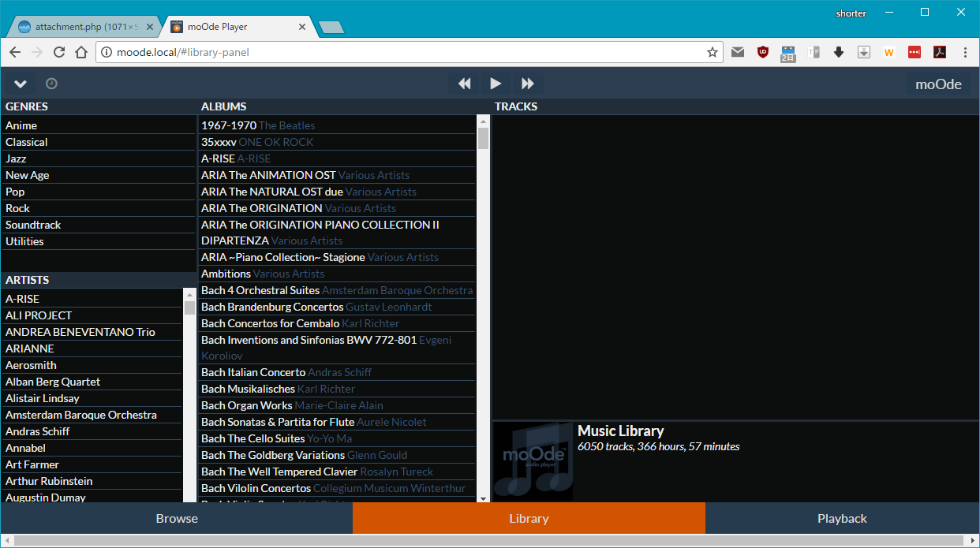Open the moOde main menu button
Screen dimensions: 980x548
[x=938, y=84]
